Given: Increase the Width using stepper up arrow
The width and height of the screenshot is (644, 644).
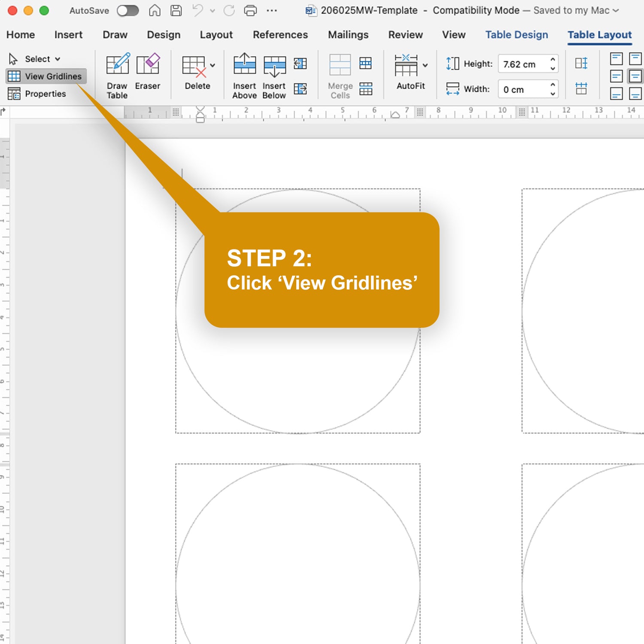Looking at the screenshot, I should [x=553, y=85].
